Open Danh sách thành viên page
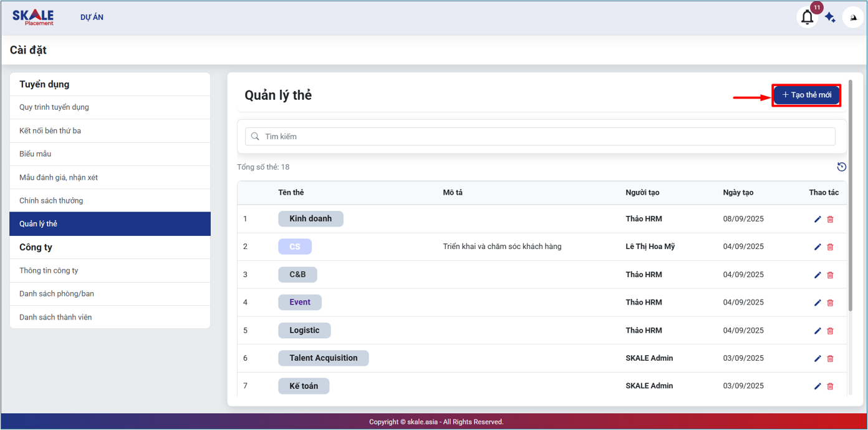 coord(55,317)
